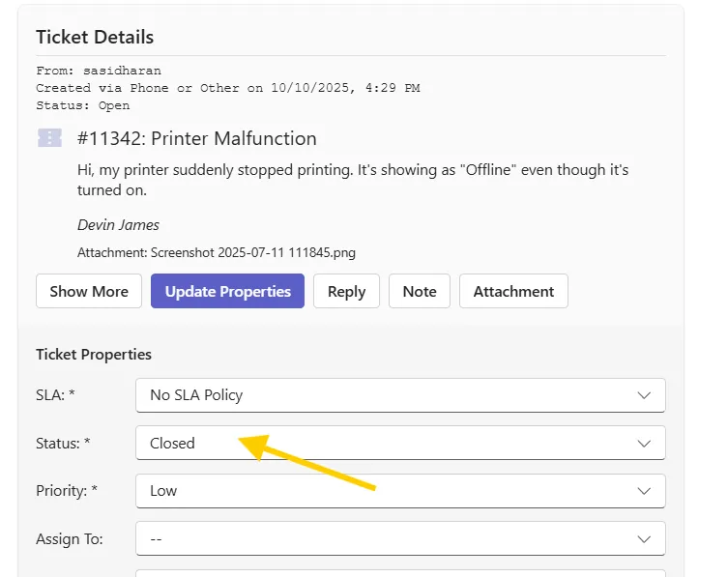728x577 pixels.
Task: Hit the Reply button
Action: [346, 291]
